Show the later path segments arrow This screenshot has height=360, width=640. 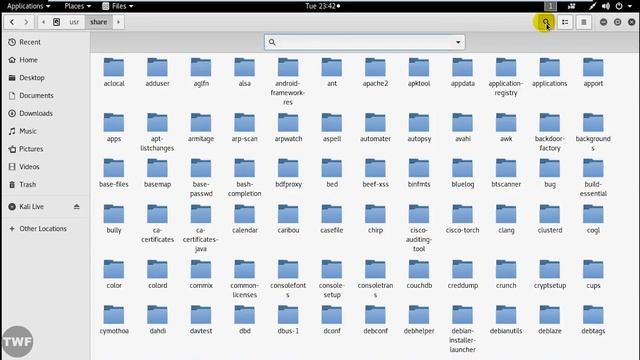point(118,22)
